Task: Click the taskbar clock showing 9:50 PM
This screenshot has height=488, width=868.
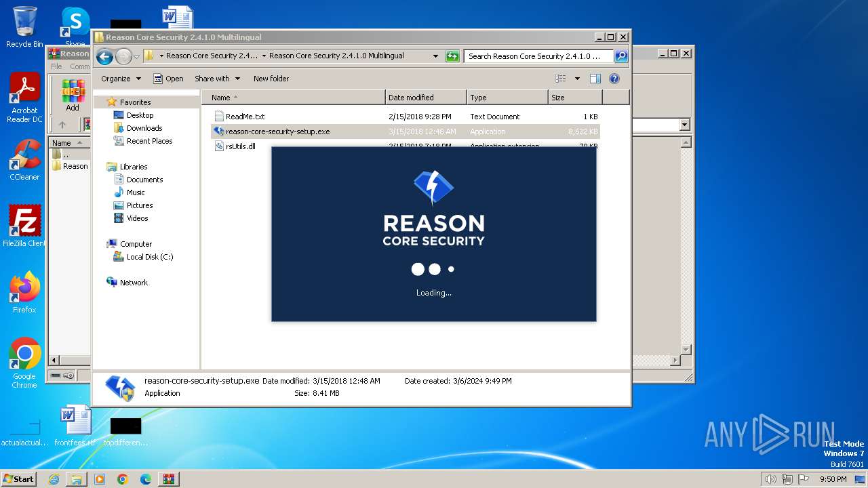Action: click(x=833, y=479)
